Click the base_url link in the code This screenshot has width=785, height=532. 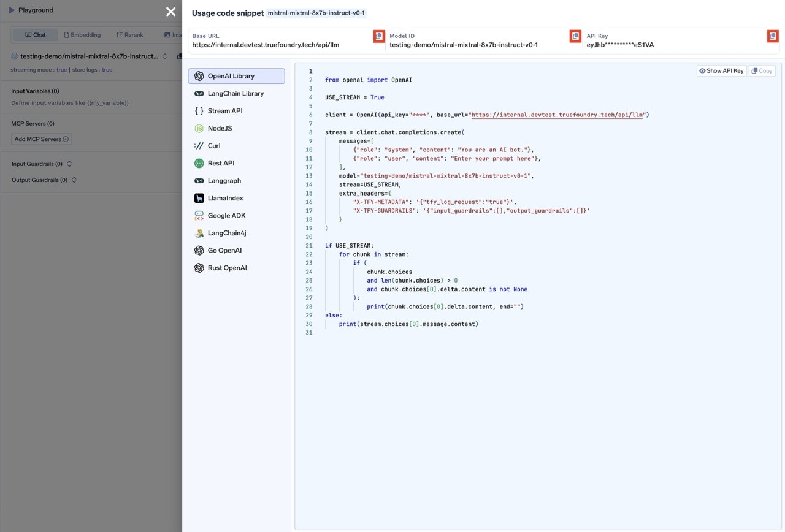click(x=557, y=115)
